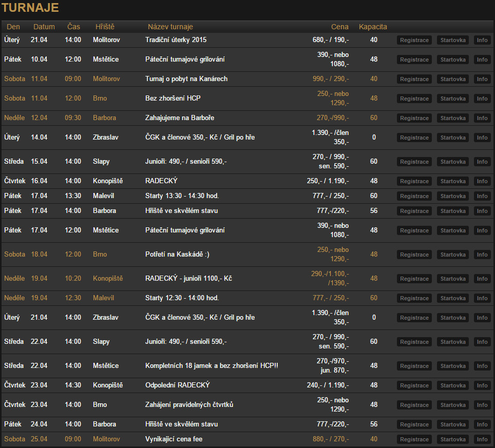Click the Kapacita column header
495x448 pixels.
coord(373,27)
